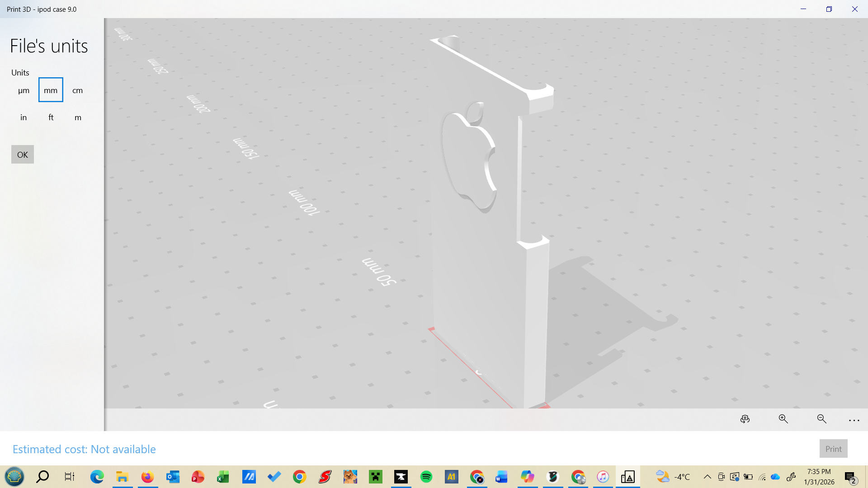868x488 pixels.
Task: Click the disabled Print button
Action: coord(833,449)
